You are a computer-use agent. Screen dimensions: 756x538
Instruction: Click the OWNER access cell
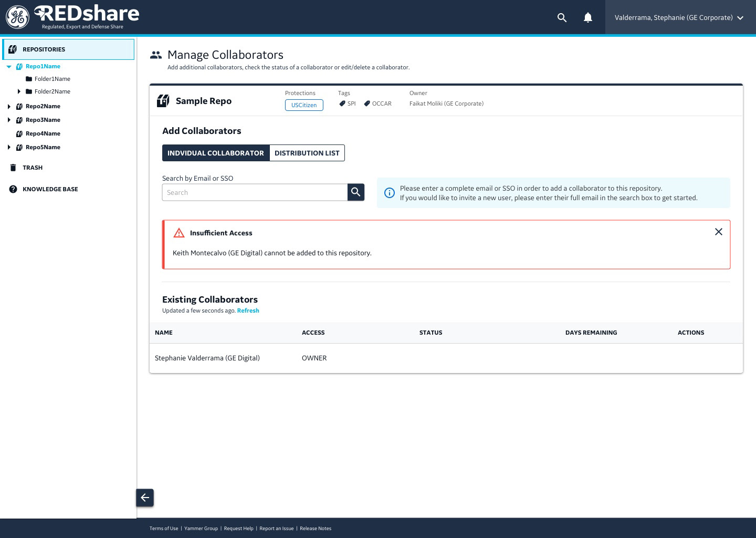[314, 358]
